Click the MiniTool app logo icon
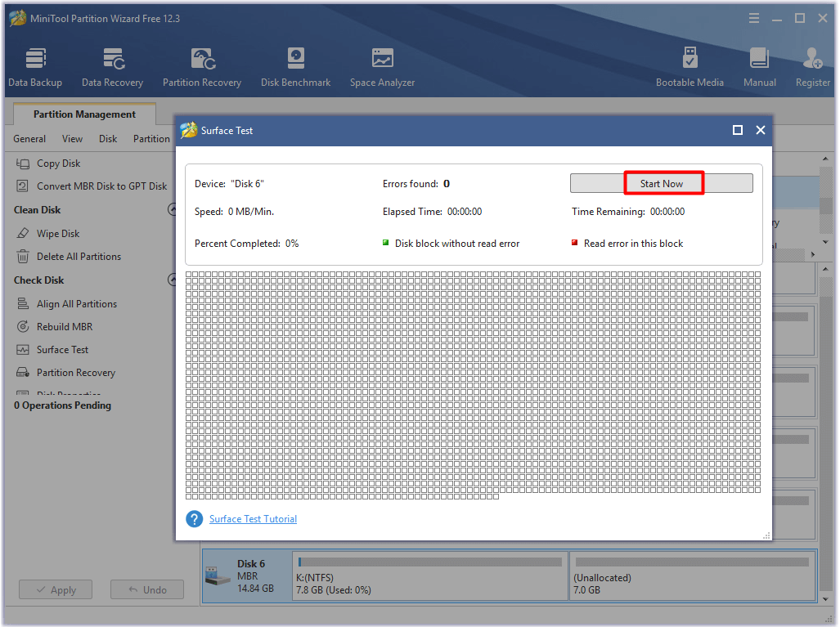The image size is (840, 627). [x=18, y=18]
